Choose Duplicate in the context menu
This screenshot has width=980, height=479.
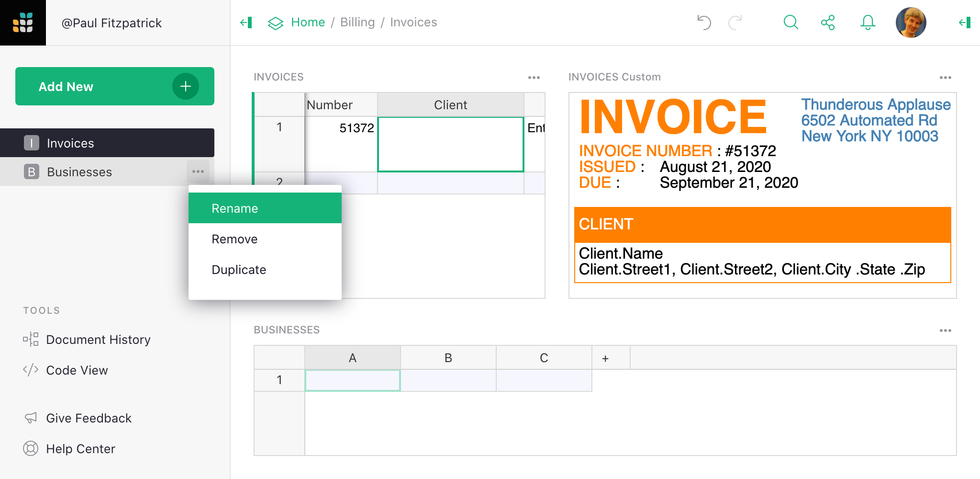pyautogui.click(x=239, y=269)
